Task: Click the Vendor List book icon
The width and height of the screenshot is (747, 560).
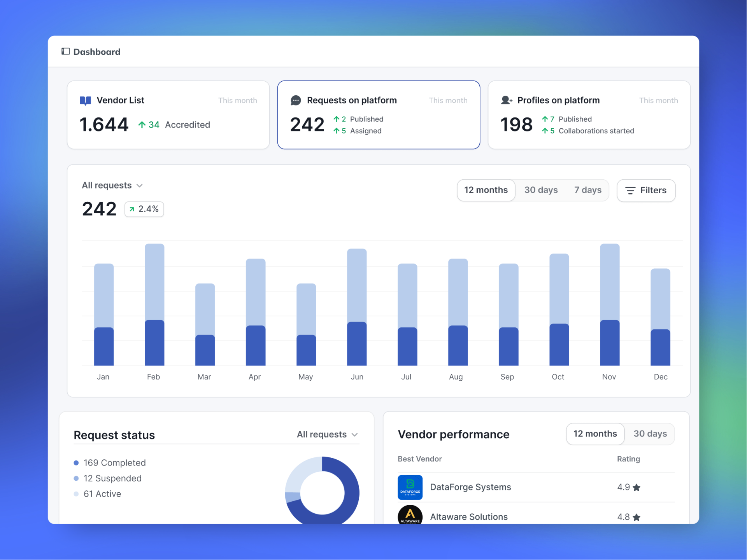Action: [85, 101]
